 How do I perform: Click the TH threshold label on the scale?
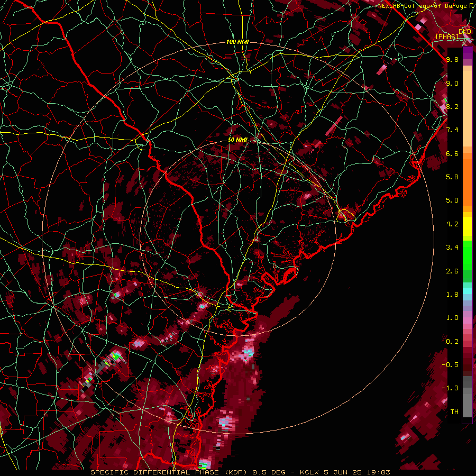click(x=454, y=412)
